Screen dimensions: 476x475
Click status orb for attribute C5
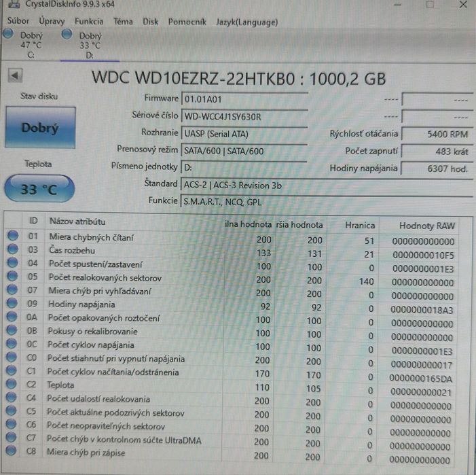11,410
